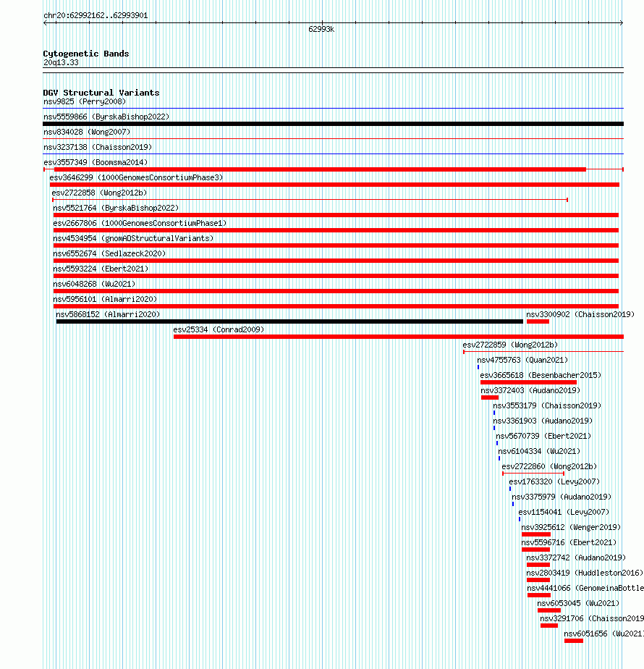Click nsv3291706 Chaisson2019 label

coord(592,618)
